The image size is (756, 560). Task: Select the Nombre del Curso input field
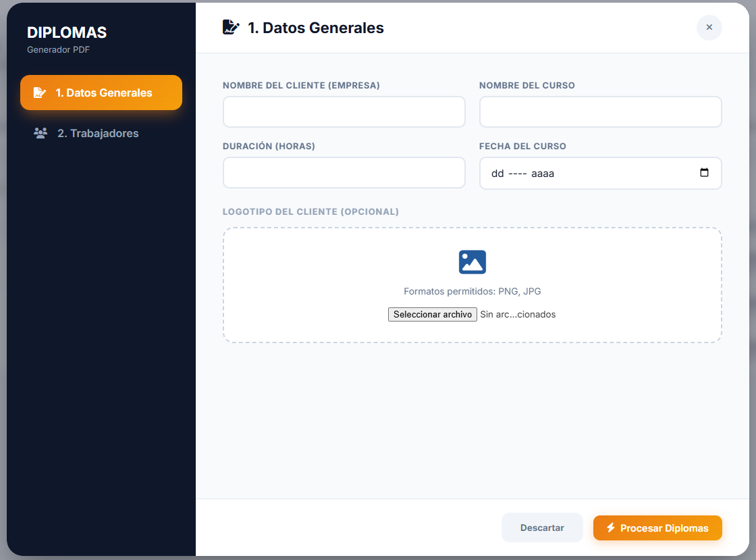click(600, 112)
